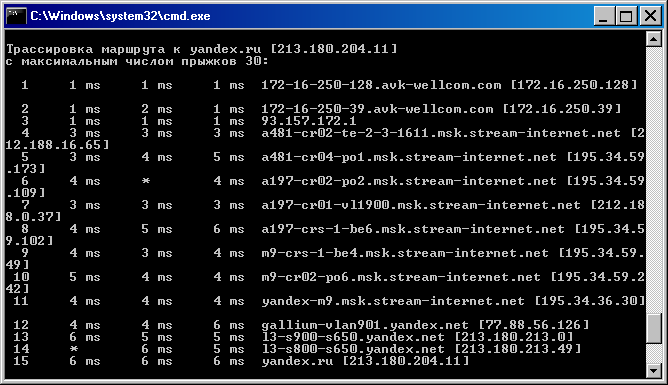Close the cmd.exe window
668x385 pixels.
651,16
